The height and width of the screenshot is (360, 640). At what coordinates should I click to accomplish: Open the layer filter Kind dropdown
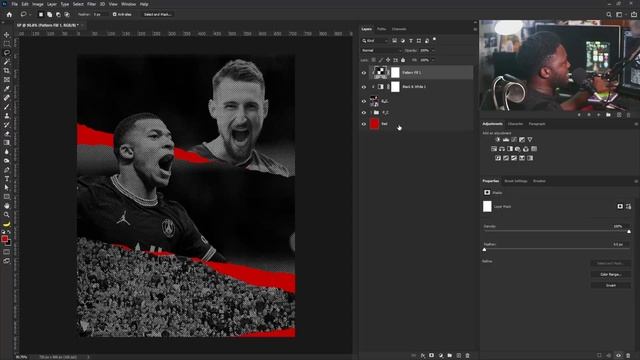coord(375,41)
